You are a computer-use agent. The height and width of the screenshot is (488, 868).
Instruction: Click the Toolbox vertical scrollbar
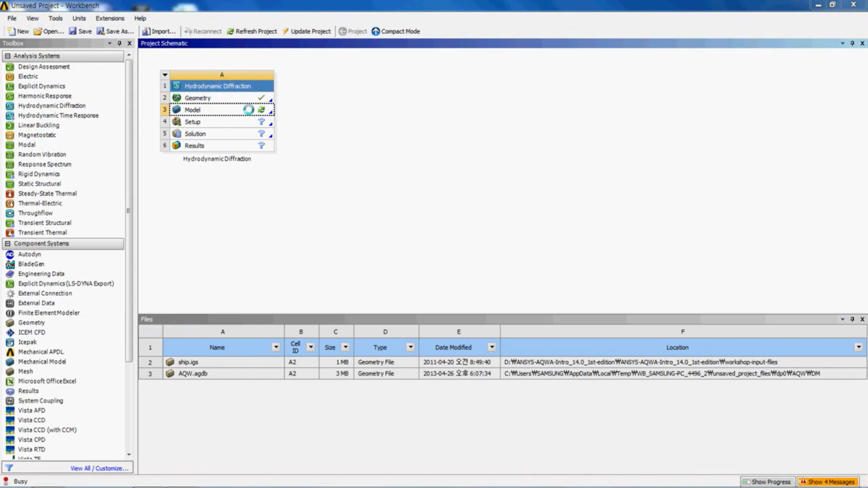tap(129, 211)
